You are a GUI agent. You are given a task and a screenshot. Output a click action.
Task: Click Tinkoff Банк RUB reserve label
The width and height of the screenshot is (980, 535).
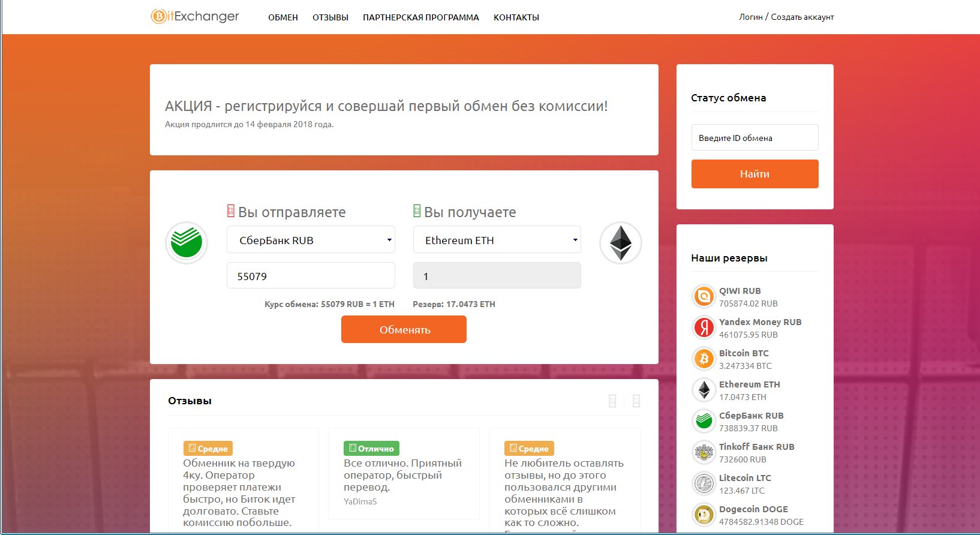[757, 447]
